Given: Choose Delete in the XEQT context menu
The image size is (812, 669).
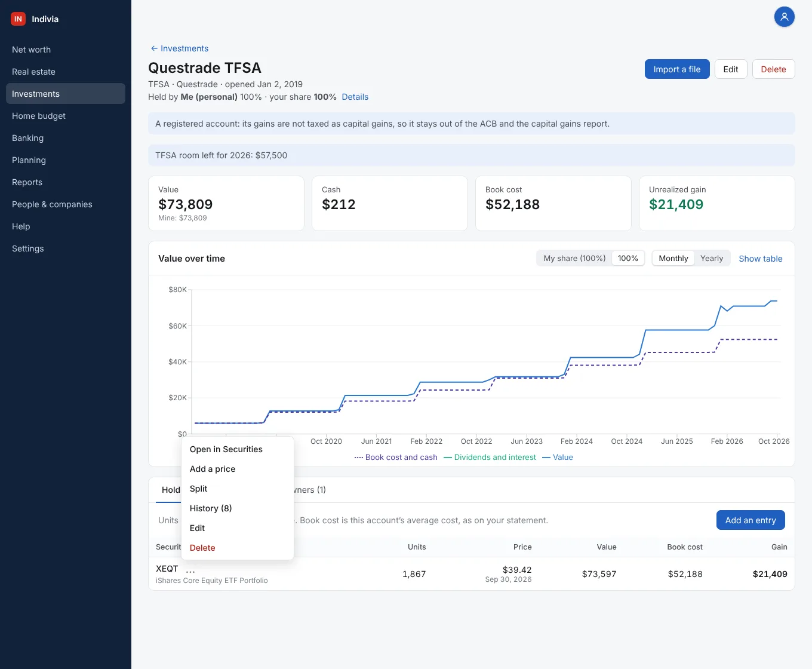Looking at the screenshot, I should [238, 548].
